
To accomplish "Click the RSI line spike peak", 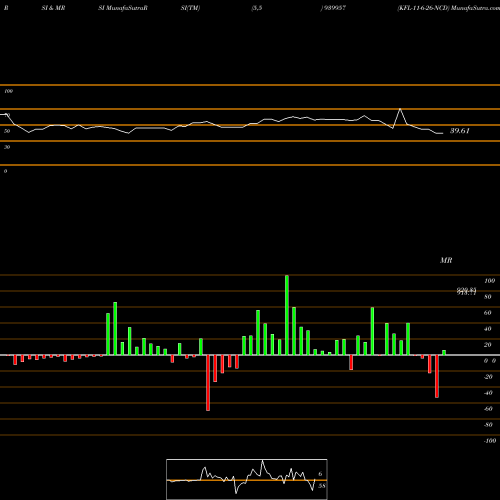I will point(400,109).
